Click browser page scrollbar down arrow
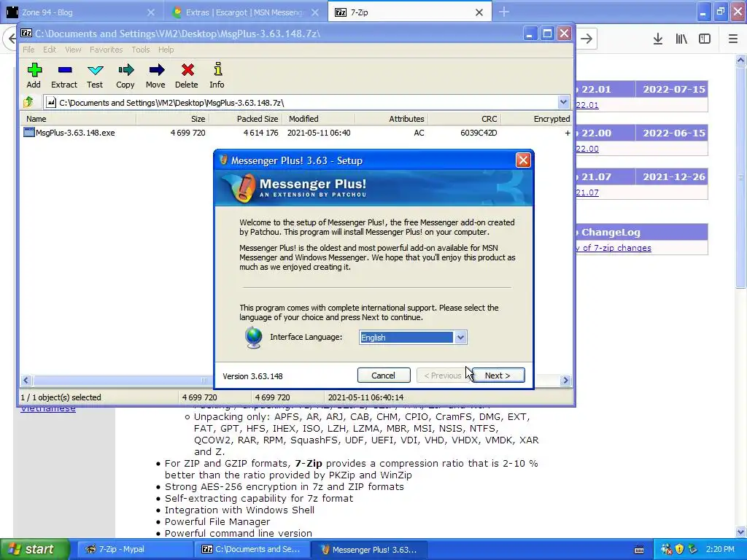Viewport: 747px width, 560px height. tap(741, 532)
